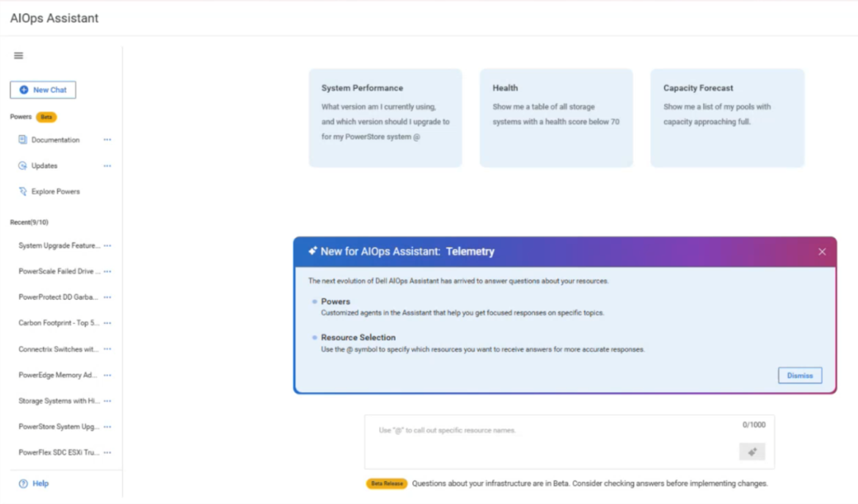This screenshot has width=858, height=504.
Task: Focus the chat message input field
Action: click(x=548, y=441)
